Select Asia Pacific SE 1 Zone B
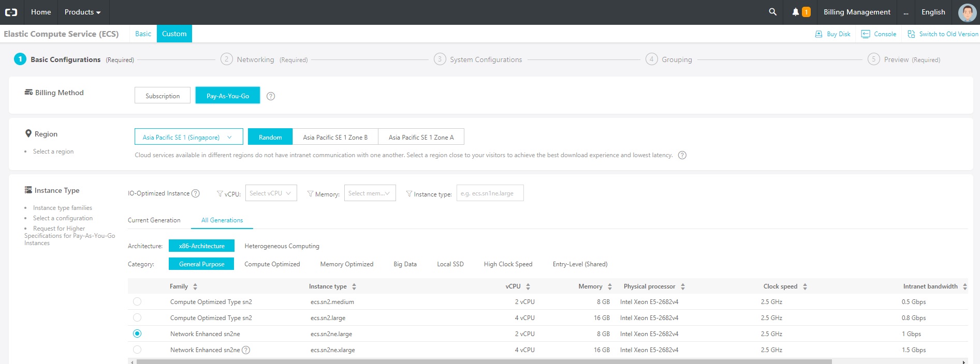This screenshot has height=364, width=980. (335, 137)
